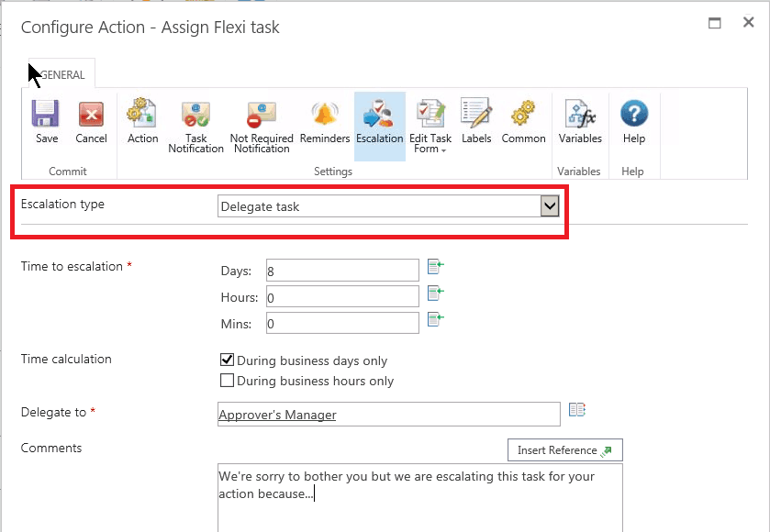Screen dimensions: 770x532
Task: Select the Escalation settings
Action: coord(380,127)
